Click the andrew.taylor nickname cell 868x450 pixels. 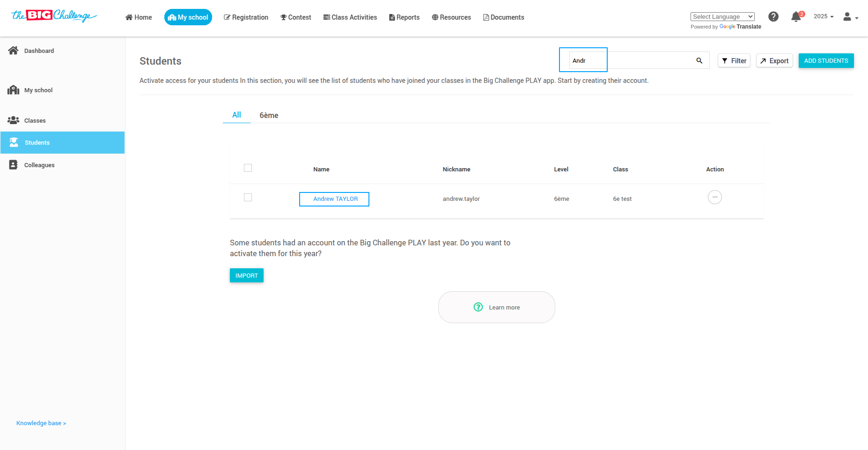pos(461,199)
